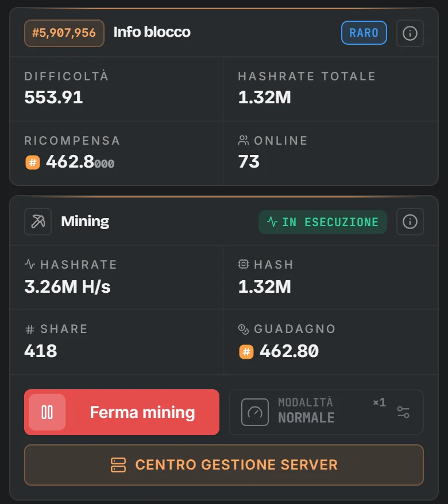Viewport: 448px width, 504px height.
Task: Click the orange coin icon beside Guadagno value
Action: pyautogui.click(x=246, y=352)
